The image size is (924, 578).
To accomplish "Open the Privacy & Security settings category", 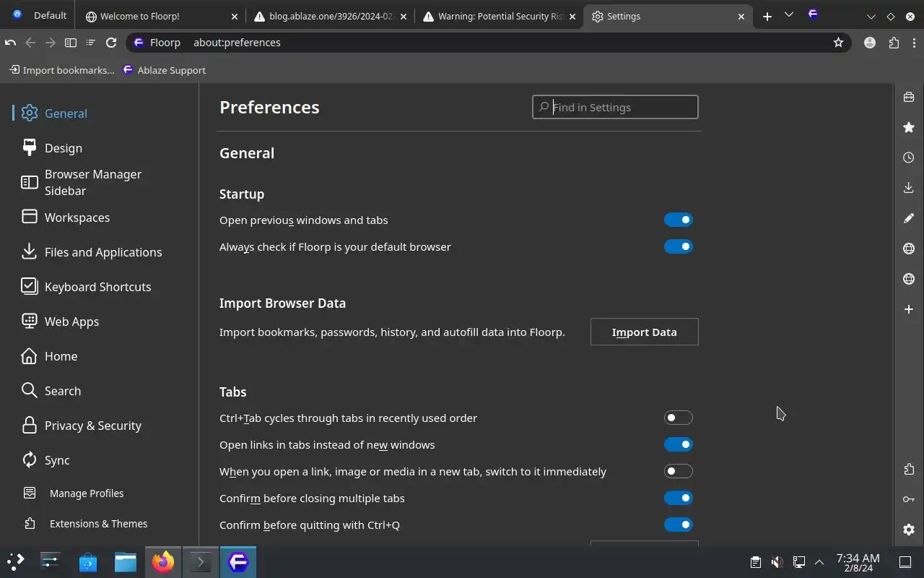I will click(x=92, y=426).
